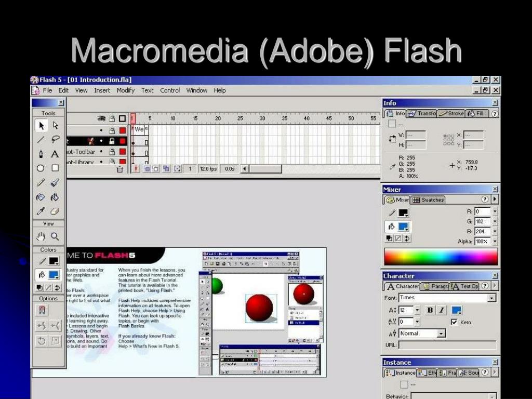Image resolution: width=532 pixels, height=399 pixels.
Task: Open the Font dropdown showing Times
Action: (x=491, y=298)
